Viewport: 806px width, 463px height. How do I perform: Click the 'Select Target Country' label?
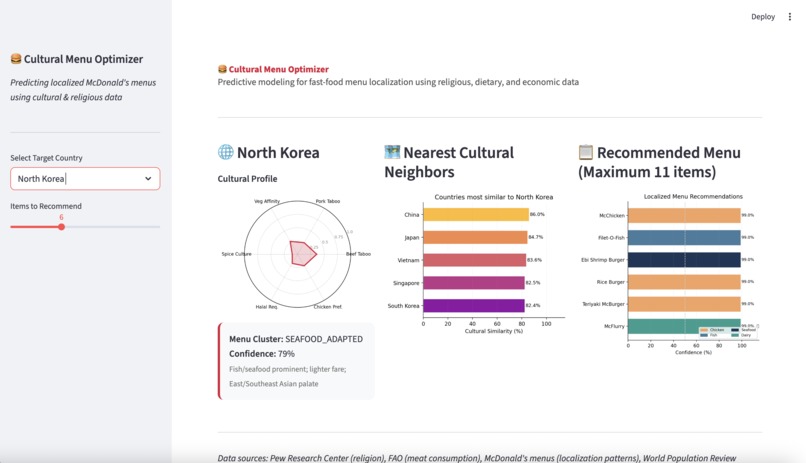46,158
